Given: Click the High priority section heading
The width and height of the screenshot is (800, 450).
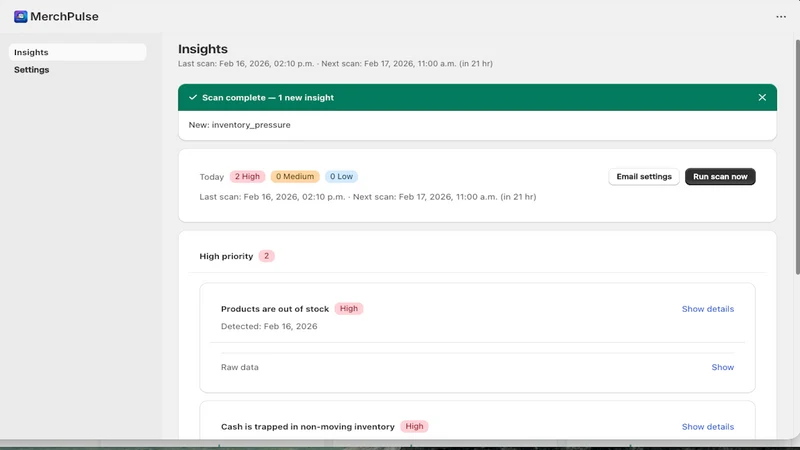Looking at the screenshot, I should 226,256.
